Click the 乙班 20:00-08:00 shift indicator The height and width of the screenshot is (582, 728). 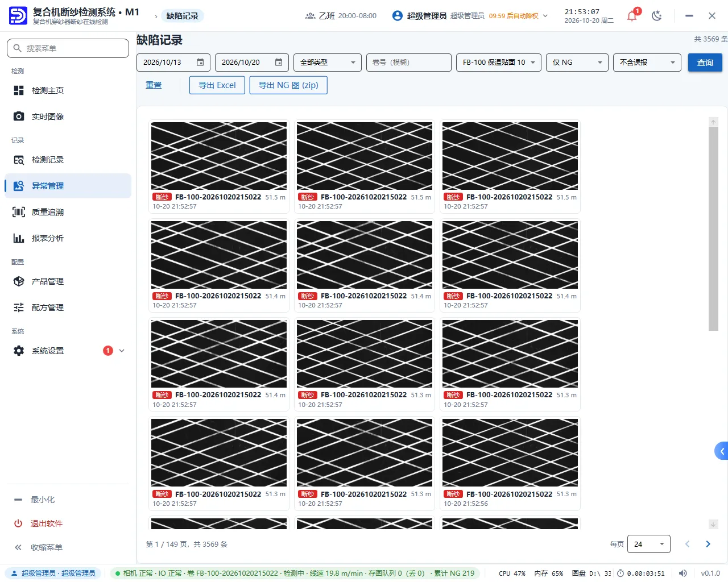[341, 16]
